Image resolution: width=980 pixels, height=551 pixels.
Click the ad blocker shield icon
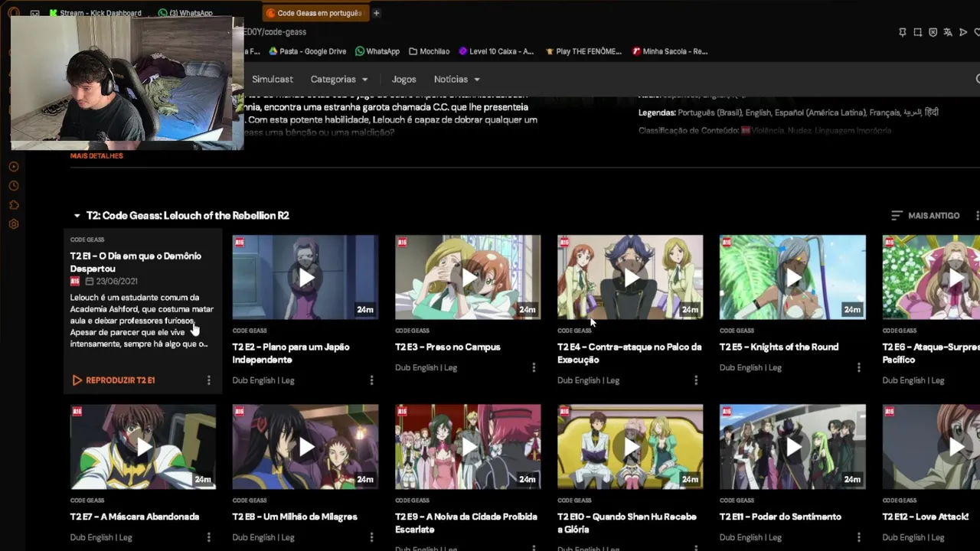[933, 32]
